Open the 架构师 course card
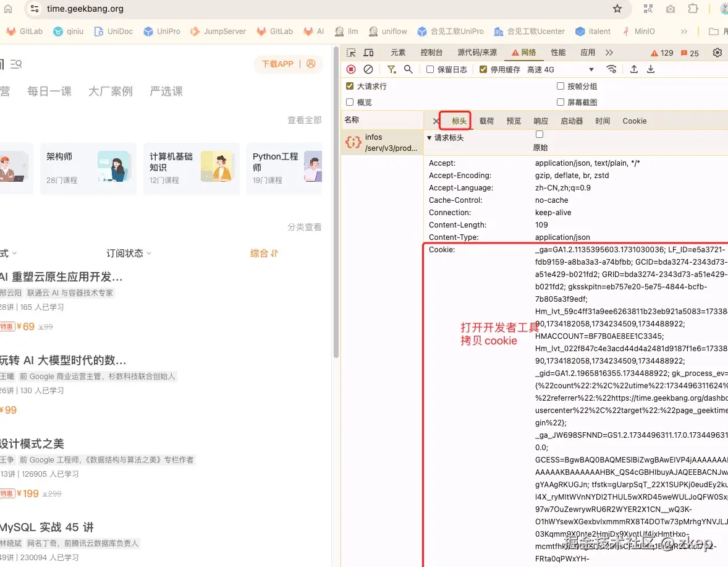Viewport: 728px width, 567px height. tap(88, 168)
